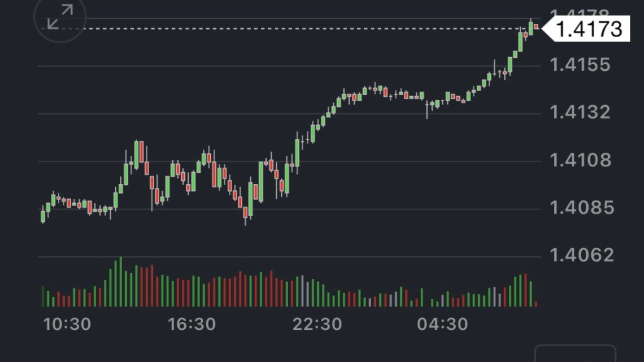Click the tall red volume bar near the right end
The image size is (644, 362).
pyautogui.click(x=526, y=290)
